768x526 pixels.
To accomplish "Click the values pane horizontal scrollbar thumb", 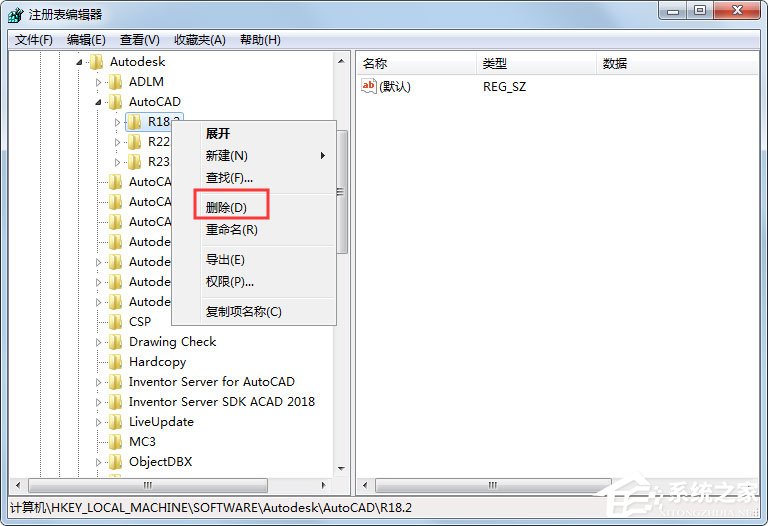I will (x=493, y=485).
